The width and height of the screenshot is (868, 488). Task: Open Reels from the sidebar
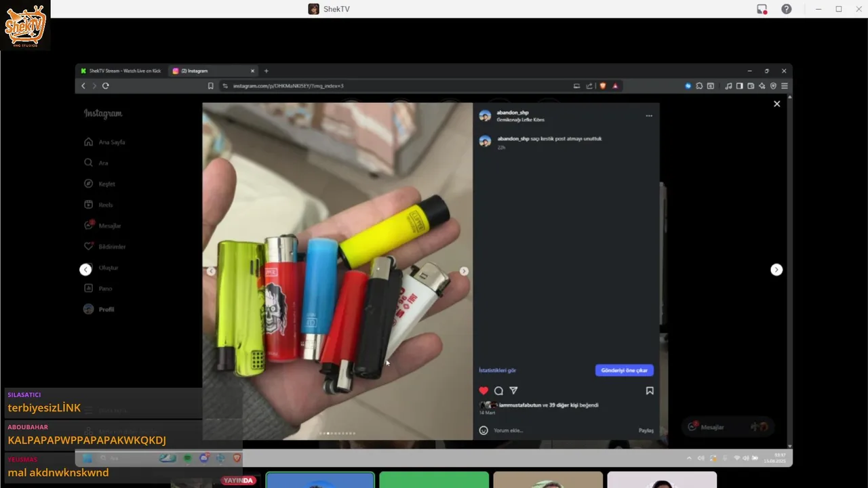[x=98, y=205]
